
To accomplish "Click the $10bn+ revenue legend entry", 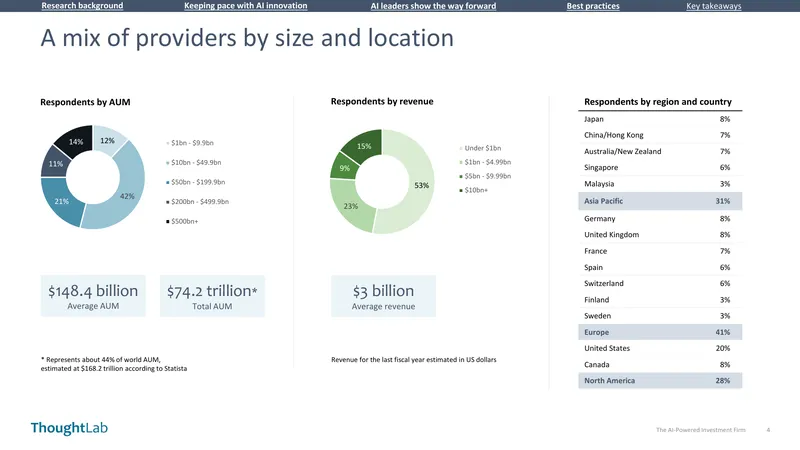I will pyautogui.click(x=473, y=190).
